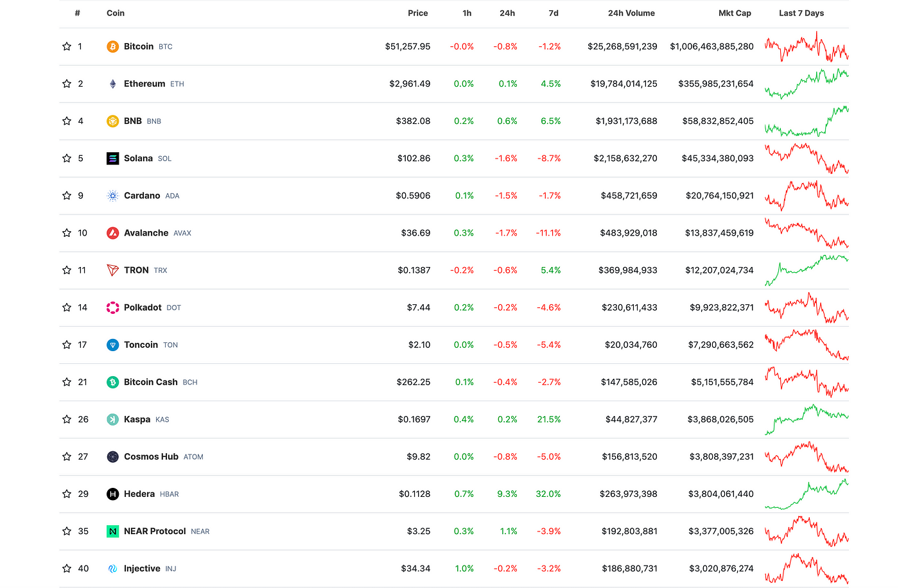Star BNB as a favorite
This screenshot has width=899, height=588.
tap(67, 121)
